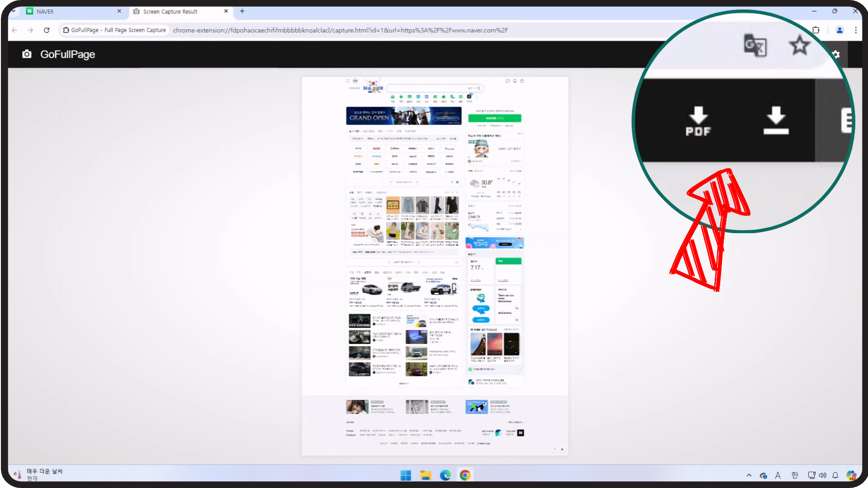The height and width of the screenshot is (488, 868).
Task: Open Chrome's three-dot menu
Action: pyautogui.click(x=855, y=30)
